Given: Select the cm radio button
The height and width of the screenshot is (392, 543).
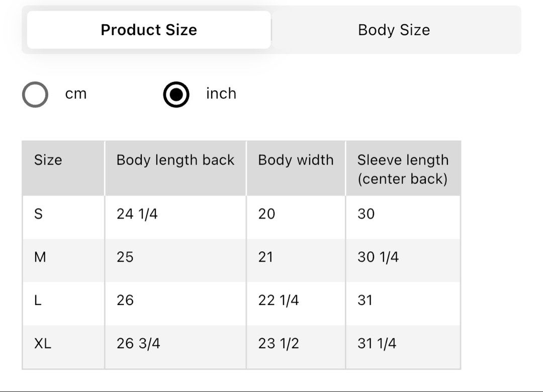Looking at the screenshot, I should click(35, 94).
